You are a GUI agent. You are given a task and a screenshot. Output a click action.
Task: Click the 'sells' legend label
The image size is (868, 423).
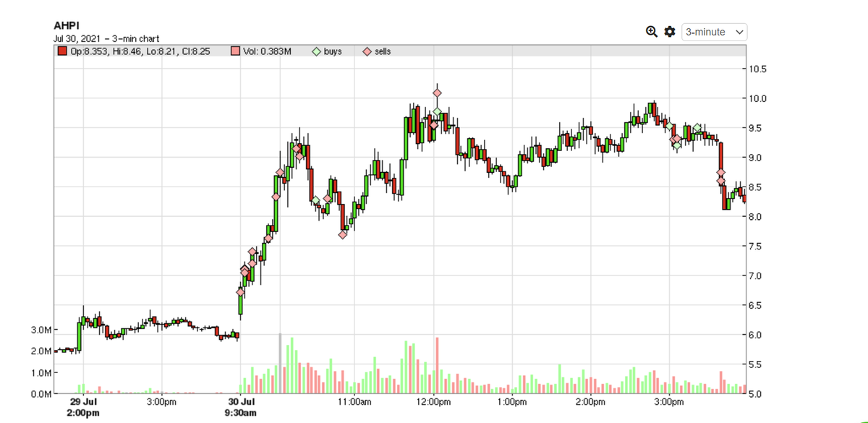383,51
